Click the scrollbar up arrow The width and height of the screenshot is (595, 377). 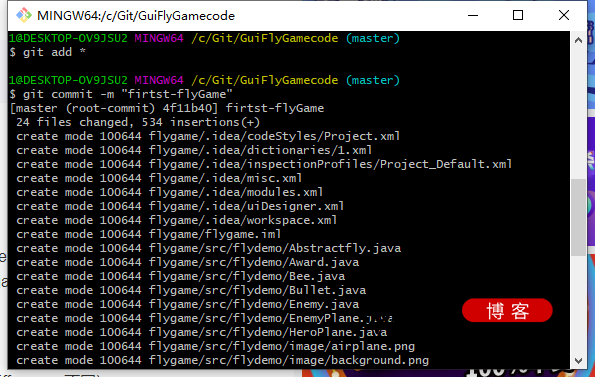(x=578, y=40)
